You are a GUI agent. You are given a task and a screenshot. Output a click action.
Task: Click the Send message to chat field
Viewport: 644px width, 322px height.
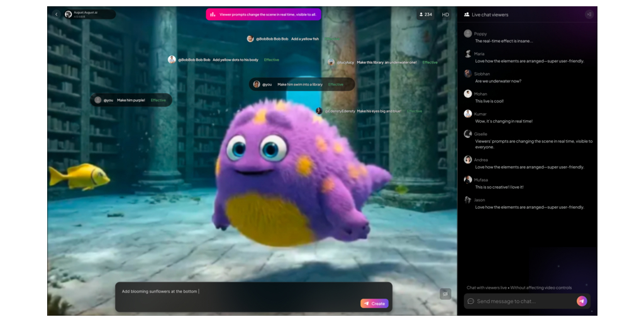pyautogui.click(x=522, y=301)
